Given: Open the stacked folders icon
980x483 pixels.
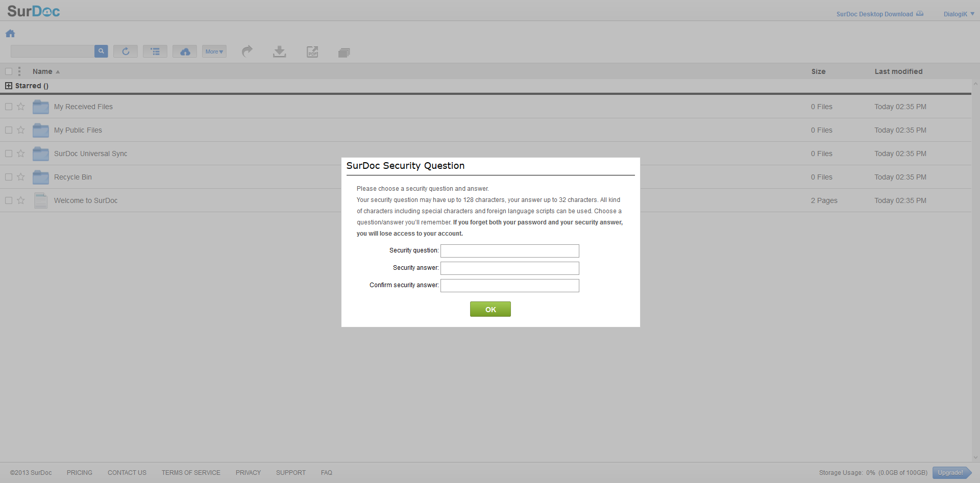Looking at the screenshot, I should coord(344,52).
